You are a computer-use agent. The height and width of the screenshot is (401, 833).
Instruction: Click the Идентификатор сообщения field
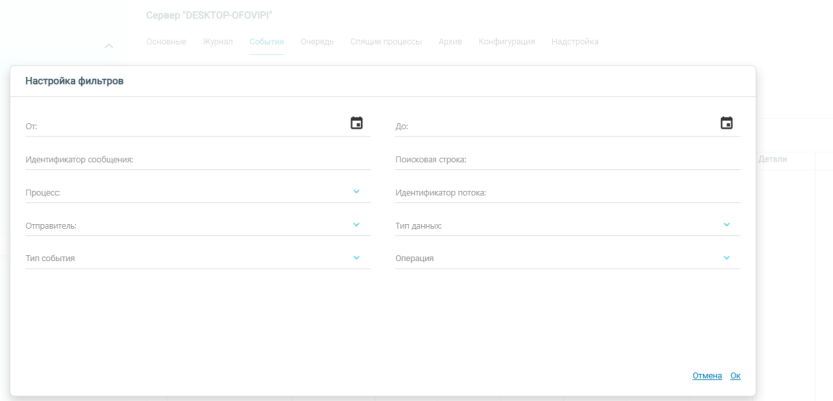click(190, 159)
